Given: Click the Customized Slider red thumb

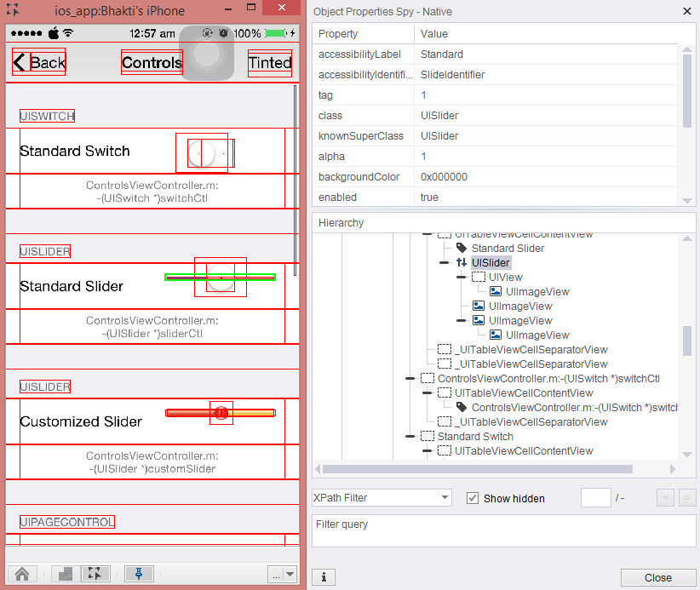Looking at the screenshot, I should (221, 413).
